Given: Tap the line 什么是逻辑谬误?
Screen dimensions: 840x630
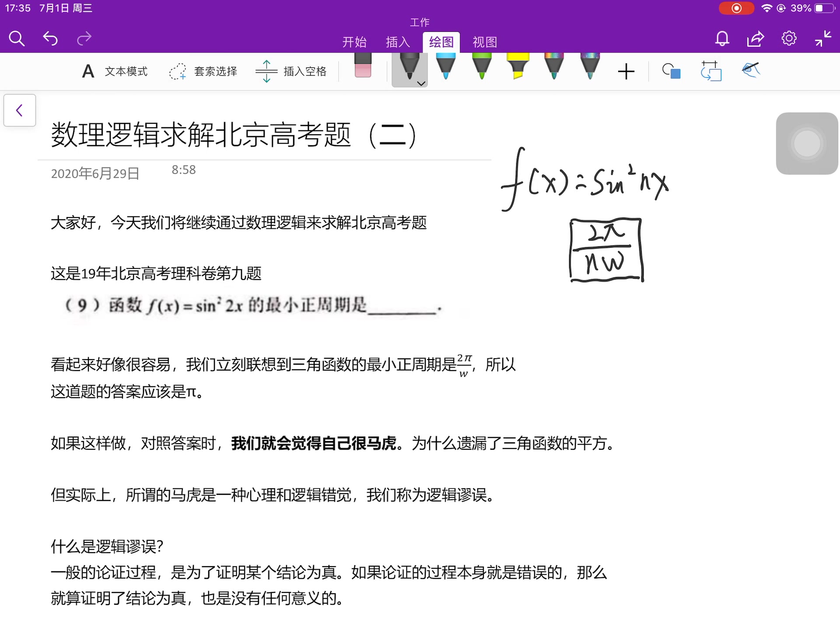Looking at the screenshot, I should [x=107, y=546].
